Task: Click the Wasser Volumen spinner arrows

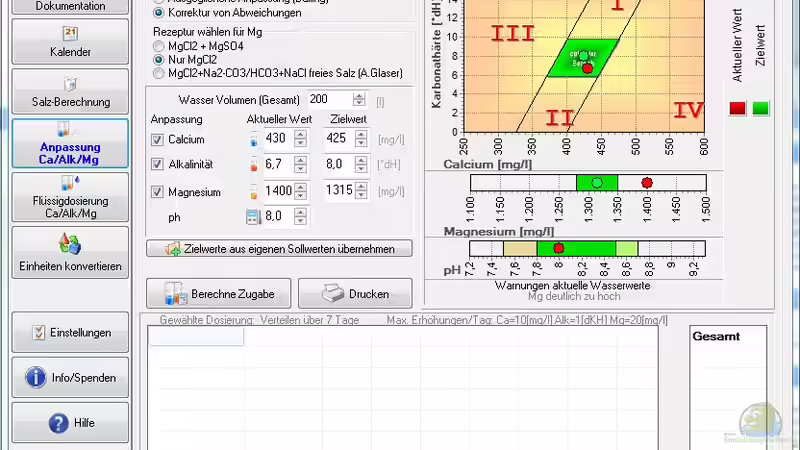Action: coord(359,99)
